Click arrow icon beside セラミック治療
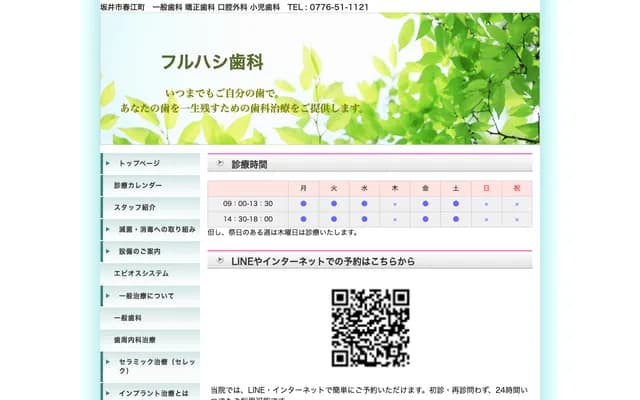The image size is (640, 400). pyautogui.click(x=108, y=362)
